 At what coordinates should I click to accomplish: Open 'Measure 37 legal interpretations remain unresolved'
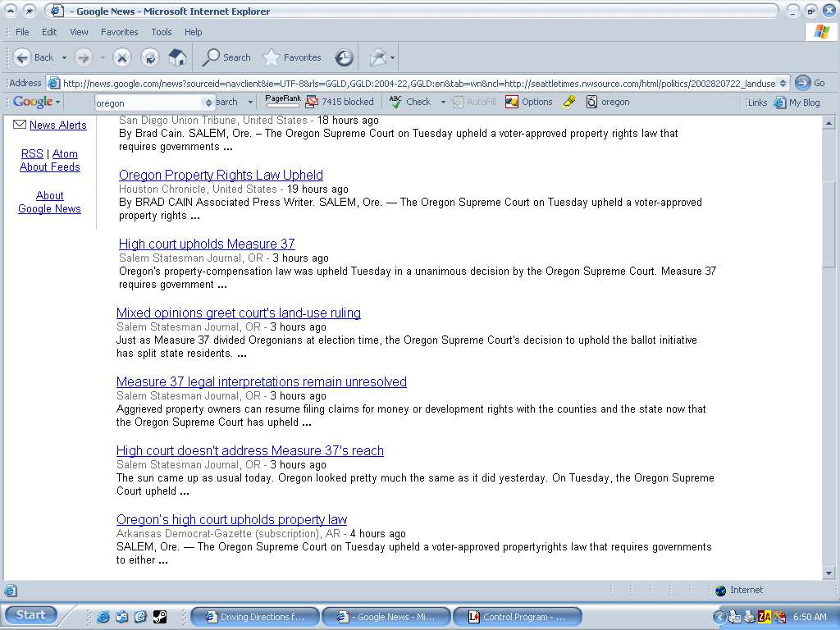(x=262, y=381)
